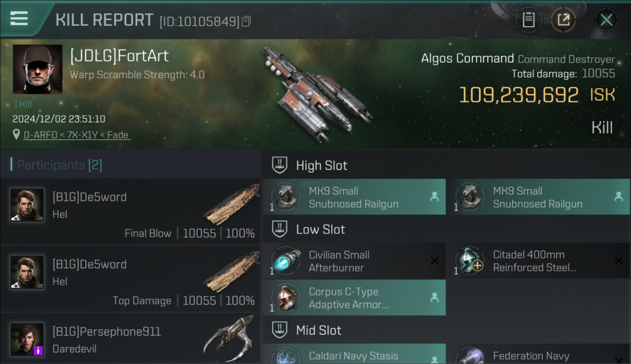The height and width of the screenshot is (364, 631).
Task: Select first MK9 Small Snubnosed Railgun module
Action: coord(354,197)
